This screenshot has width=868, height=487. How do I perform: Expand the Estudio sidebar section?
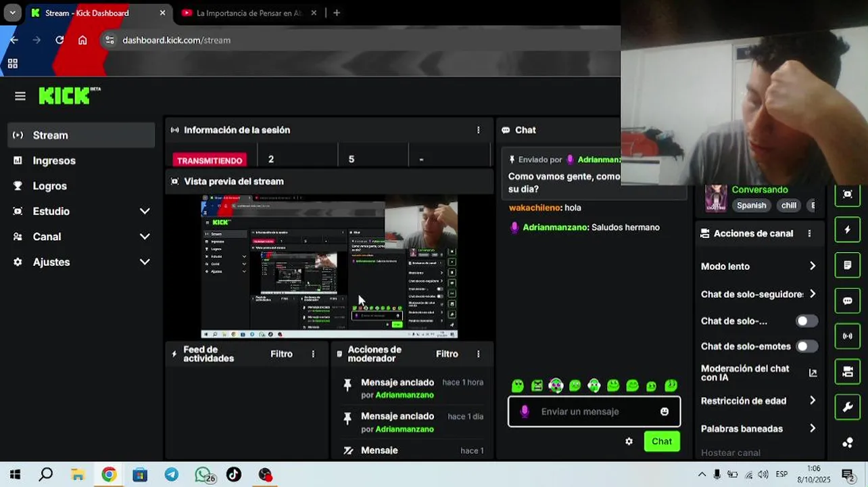[145, 211]
